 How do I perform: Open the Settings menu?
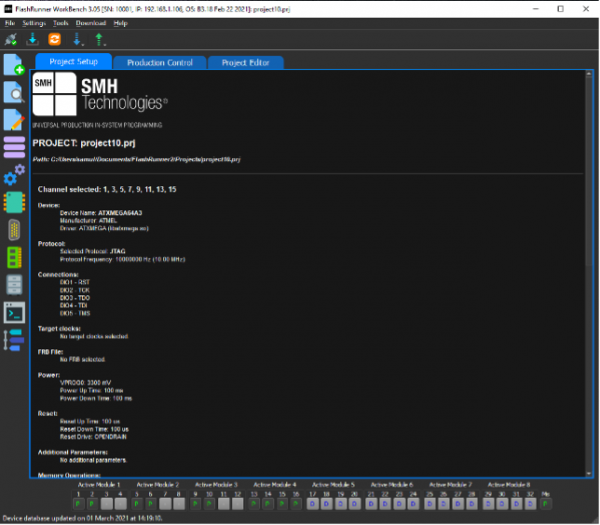click(34, 22)
